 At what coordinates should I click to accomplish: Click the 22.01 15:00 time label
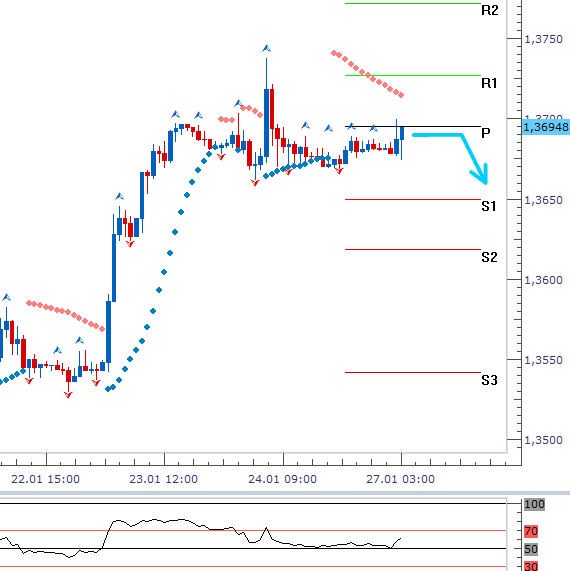coord(46,479)
